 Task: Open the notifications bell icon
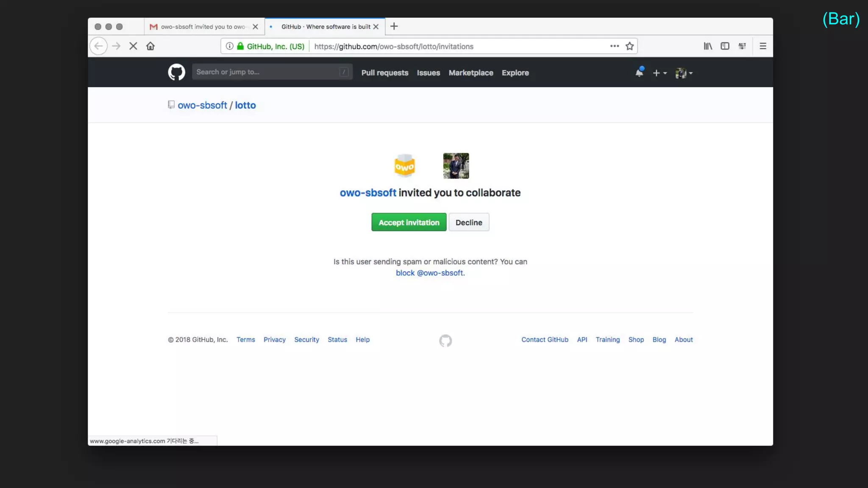(639, 72)
